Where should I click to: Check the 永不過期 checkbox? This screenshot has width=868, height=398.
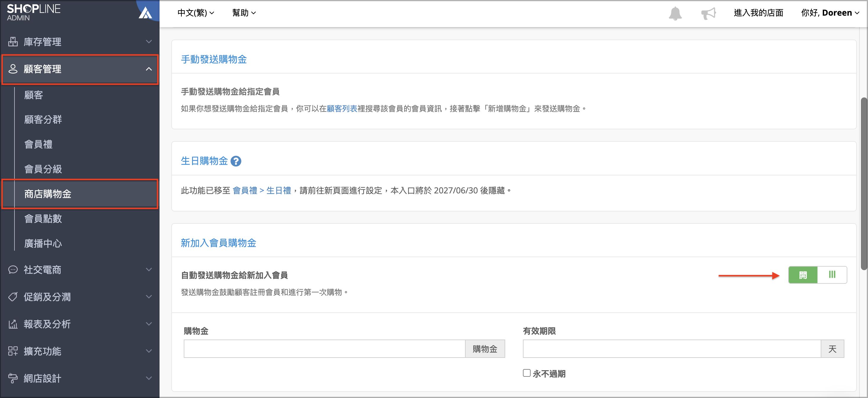(527, 373)
